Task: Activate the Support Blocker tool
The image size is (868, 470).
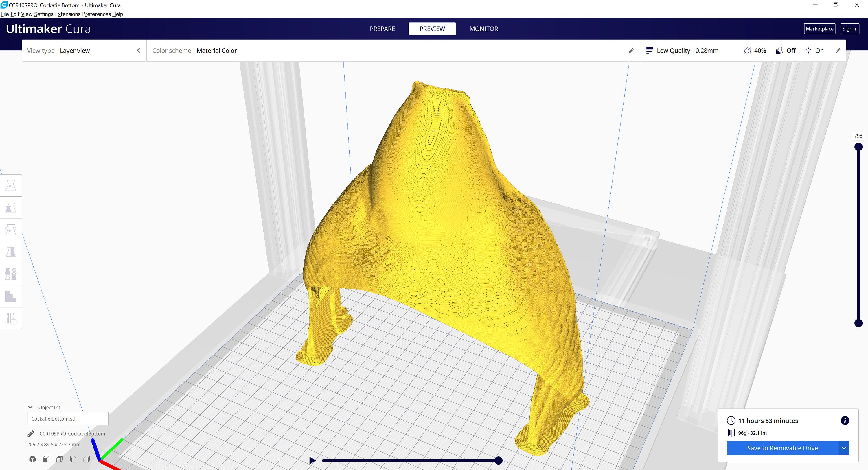Action: [11, 296]
